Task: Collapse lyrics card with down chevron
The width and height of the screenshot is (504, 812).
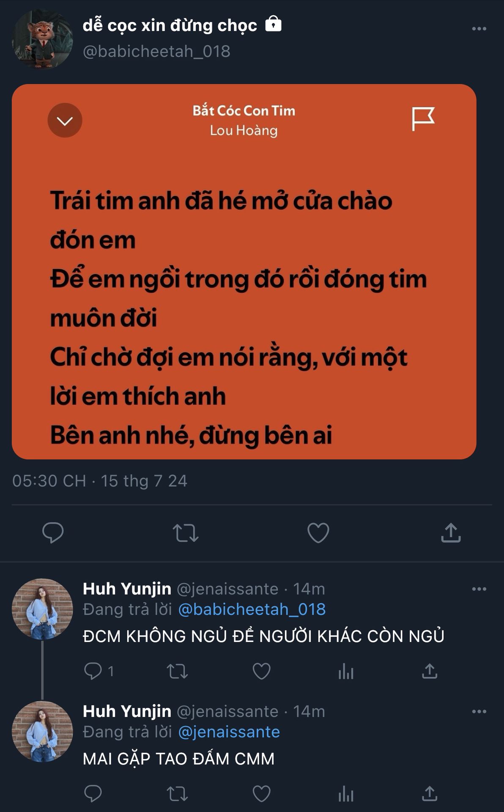Action: click(x=65, y=121)
